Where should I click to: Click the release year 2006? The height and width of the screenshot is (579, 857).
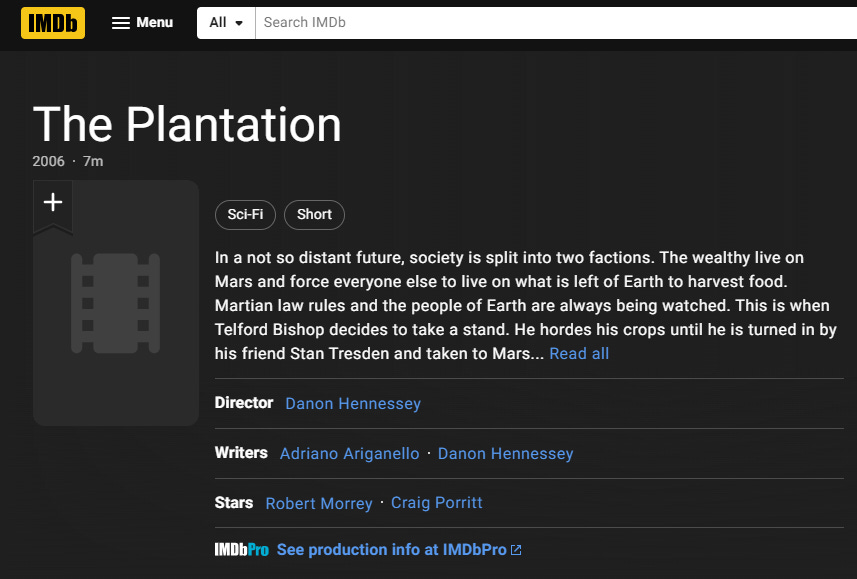(48, 161)
